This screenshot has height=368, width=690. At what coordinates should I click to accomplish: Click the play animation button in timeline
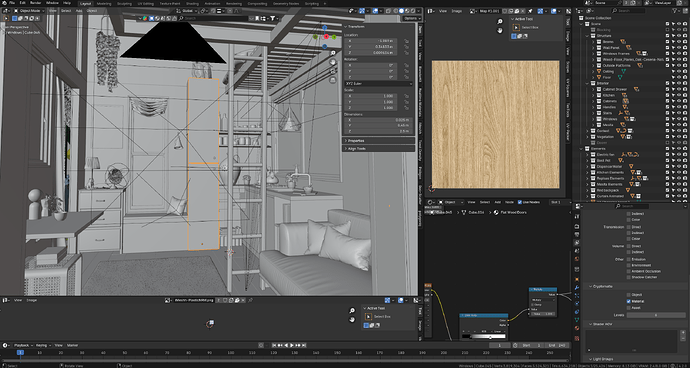pos(291,346)
